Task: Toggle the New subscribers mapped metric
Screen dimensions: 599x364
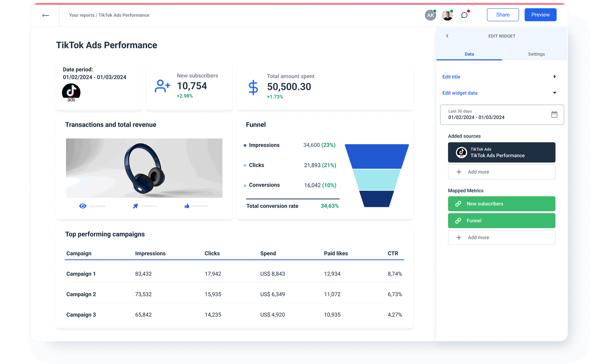Action: click(x=501, y=204)
